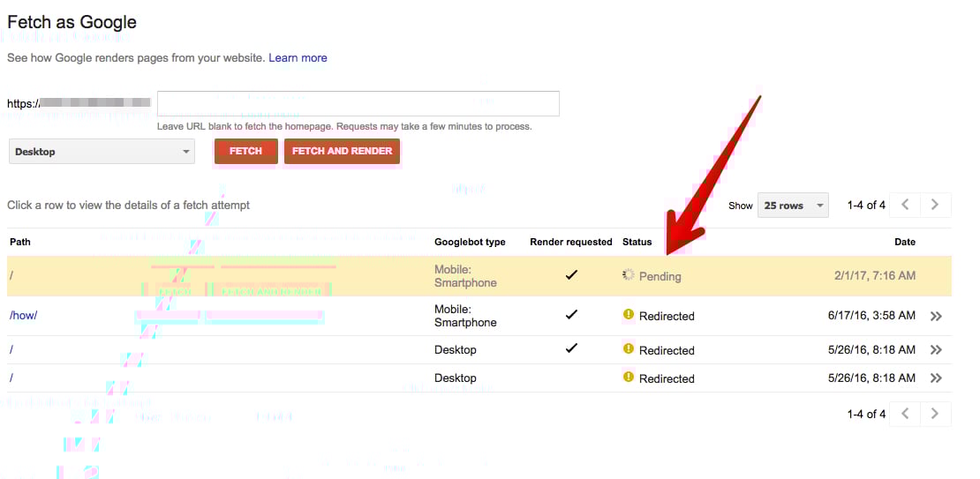Open the /how/ path link
This screenshot has width=980, height=479.
point(23,316)
